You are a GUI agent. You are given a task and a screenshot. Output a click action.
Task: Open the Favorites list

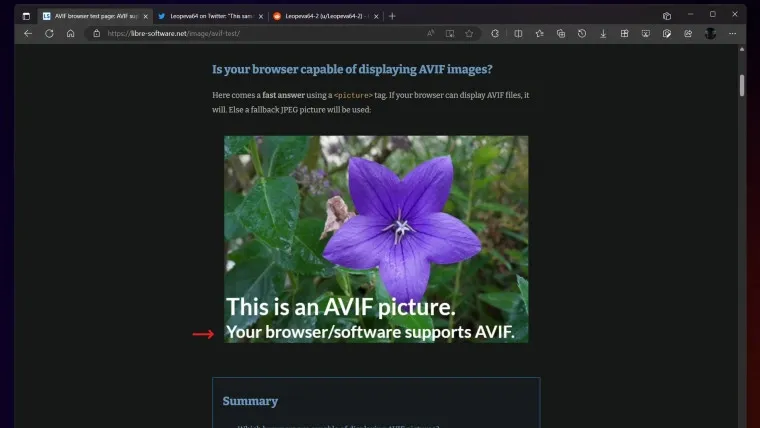pyautogui.click(x=539, y=33)
